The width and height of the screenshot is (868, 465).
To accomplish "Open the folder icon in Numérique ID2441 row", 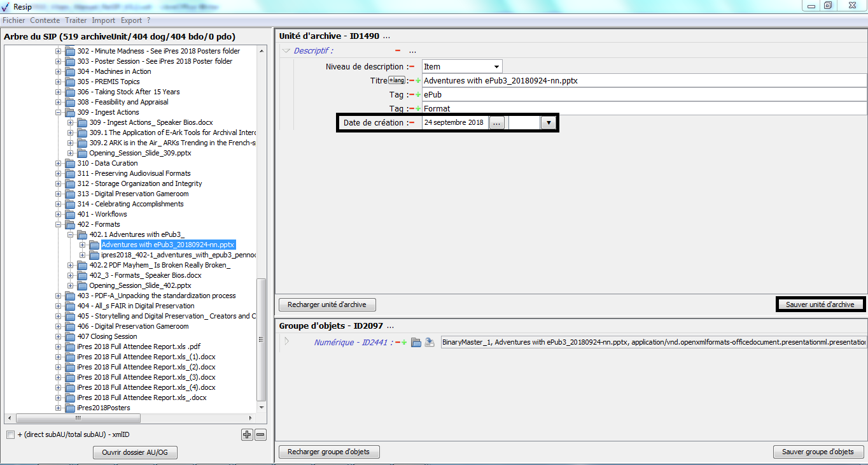I will (416, 343).
